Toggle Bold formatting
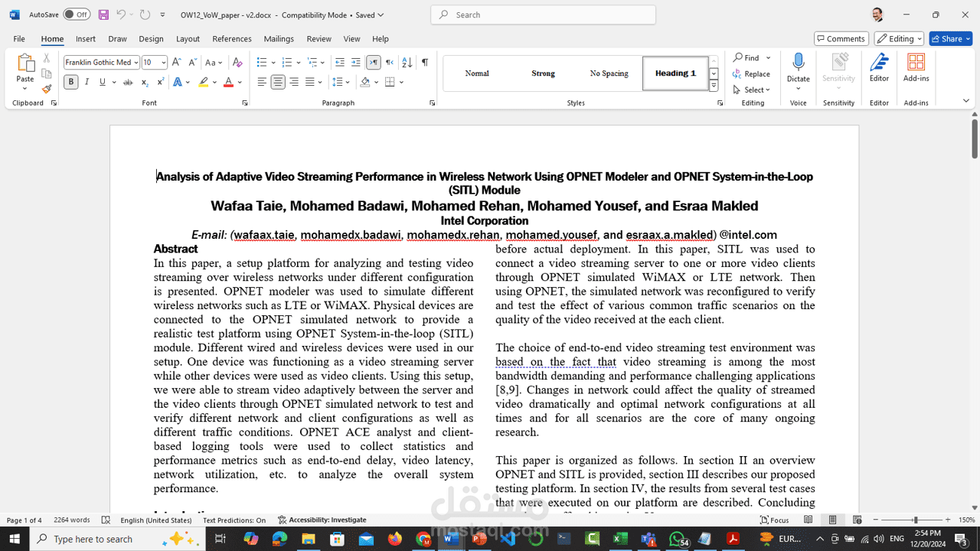 point(70,82)
